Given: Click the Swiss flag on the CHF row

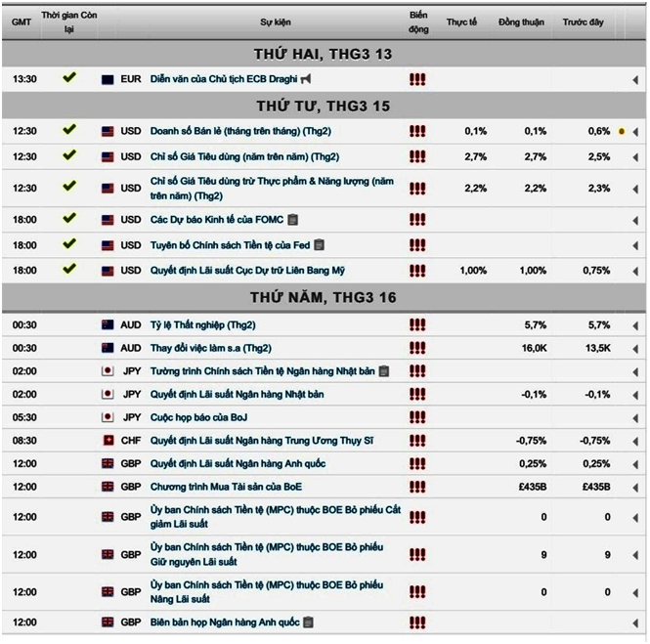Looking at the screenshot, I should click(108, 441).
